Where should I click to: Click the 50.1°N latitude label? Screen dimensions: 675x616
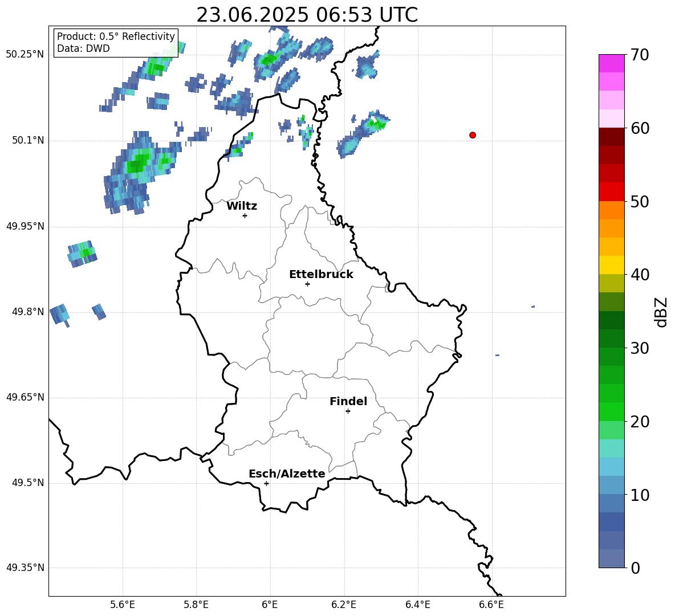28,140
